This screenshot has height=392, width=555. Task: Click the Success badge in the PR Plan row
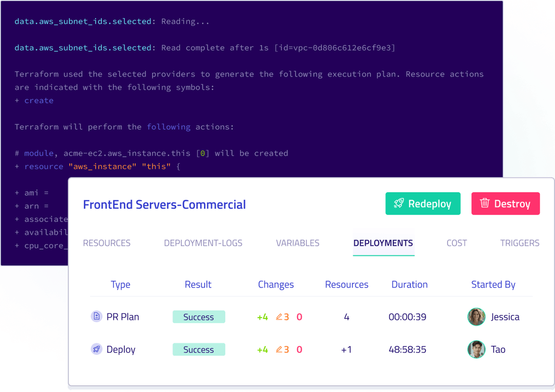pyautogui.click(x=199, y=317)
